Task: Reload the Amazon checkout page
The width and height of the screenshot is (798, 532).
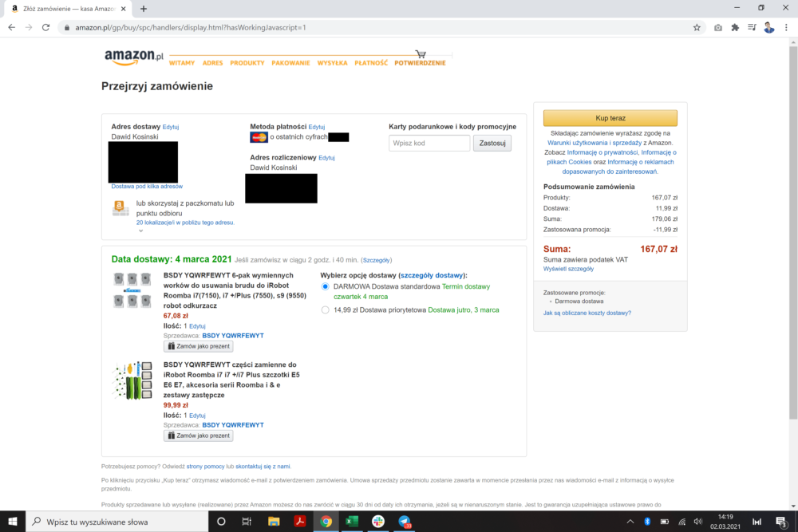Action: click(x=45, y=27)
